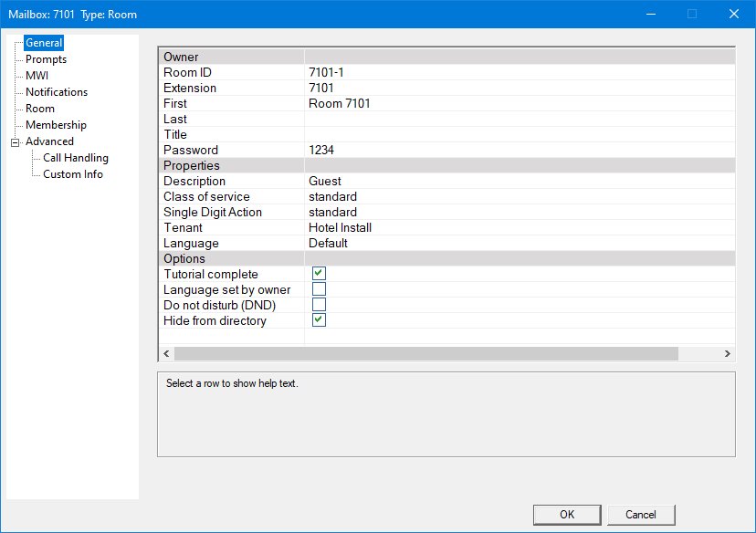
Task: Click the Language value Default
Action: (x=329, y=244)
